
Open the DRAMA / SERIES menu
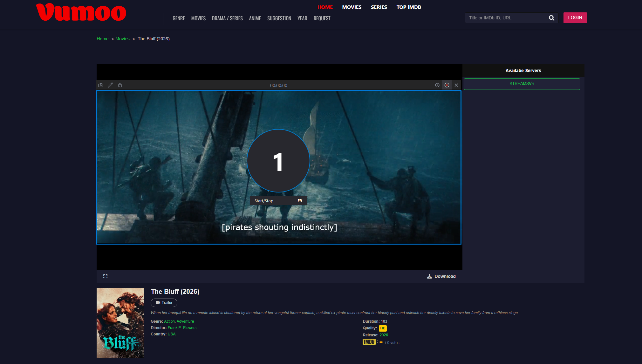pos(227,18)
